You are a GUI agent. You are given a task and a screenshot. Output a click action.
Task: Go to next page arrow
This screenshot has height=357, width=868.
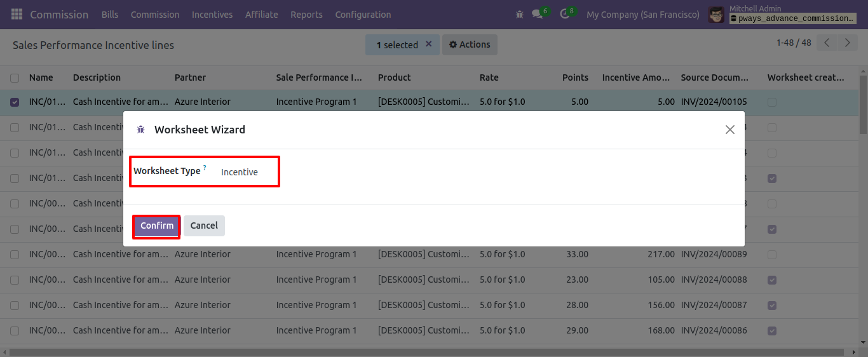[x=848, y=43]
